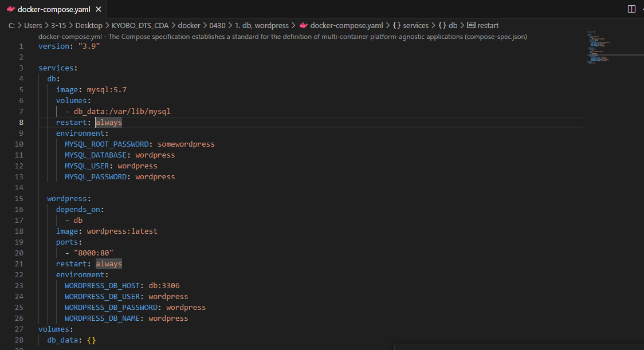Click the minimap code overview
Screen dimensions: 644x350
pos(600,47)
